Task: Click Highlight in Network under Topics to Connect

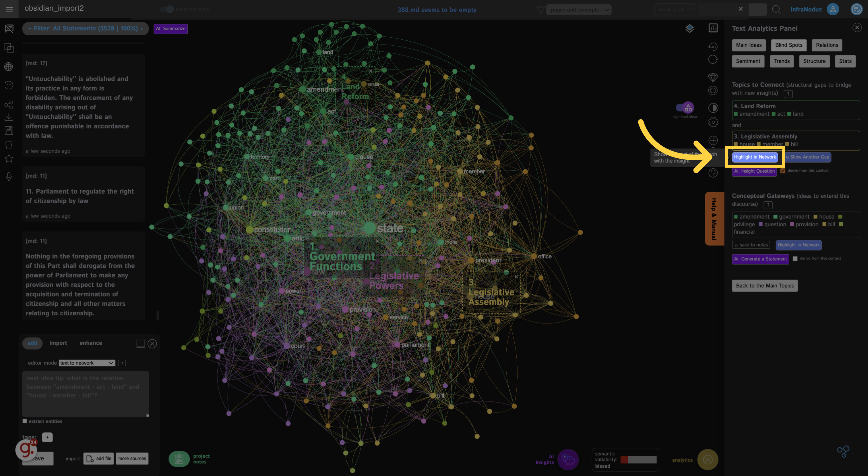Action: [x=755, y=157]
